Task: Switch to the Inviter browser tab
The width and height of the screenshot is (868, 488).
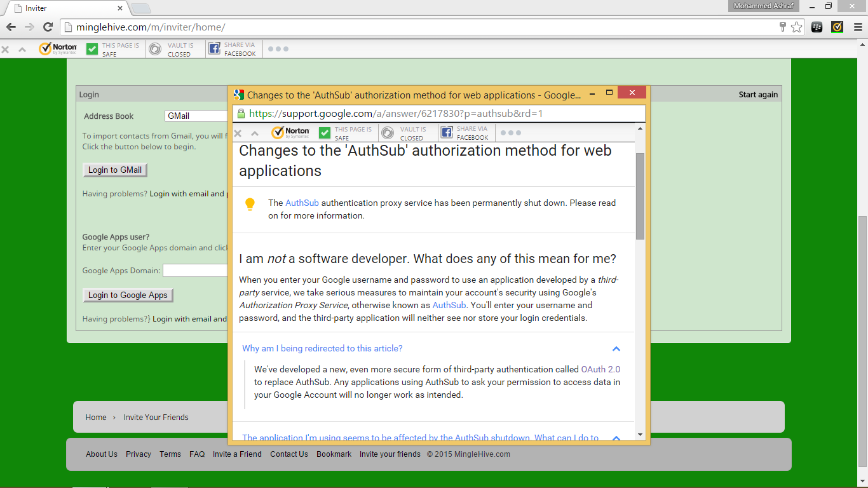Action: (64, 8)
